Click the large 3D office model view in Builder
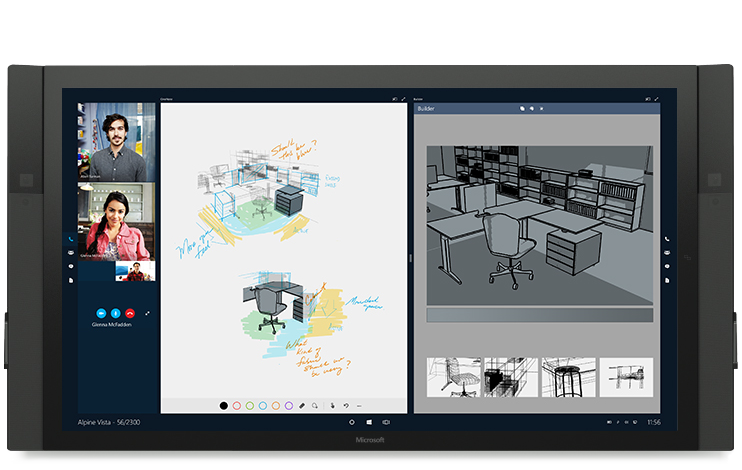 (540, 225)
